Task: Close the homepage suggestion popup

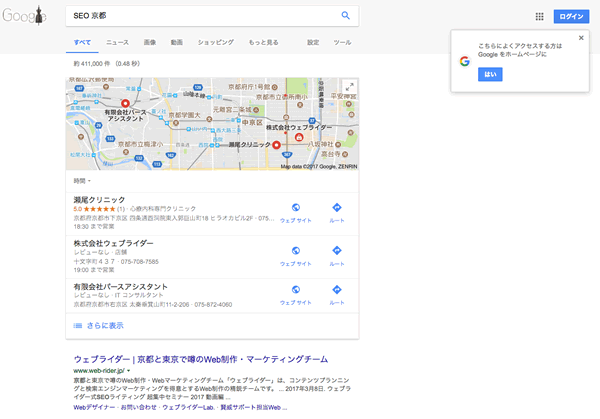Action: [581, 39]
